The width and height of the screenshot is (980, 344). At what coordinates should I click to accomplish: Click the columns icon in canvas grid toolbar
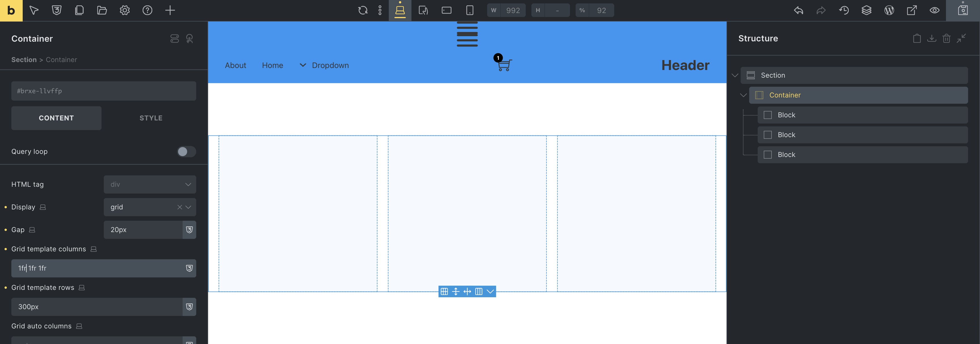(x=479, y=292)
